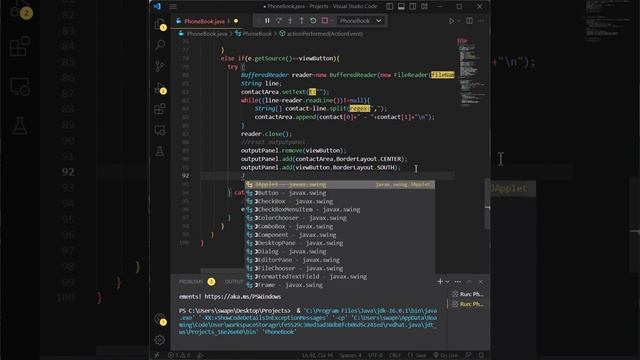The height and width of the screenshot is (360, 640).
Task: Open the new terminal launch profile dropdown
Action: pyautogui.click(x=448, y=282)
